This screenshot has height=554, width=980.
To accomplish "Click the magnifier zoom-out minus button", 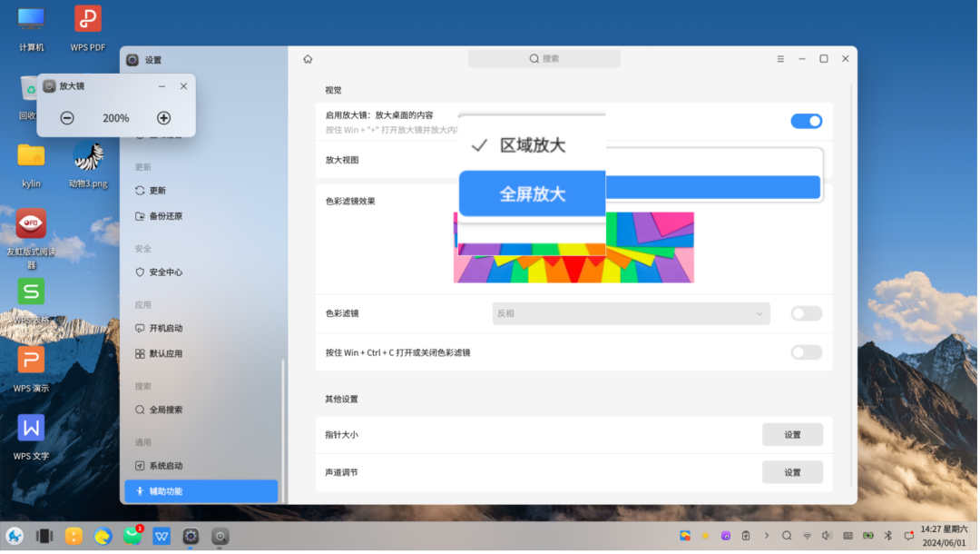I will point(67,118).
